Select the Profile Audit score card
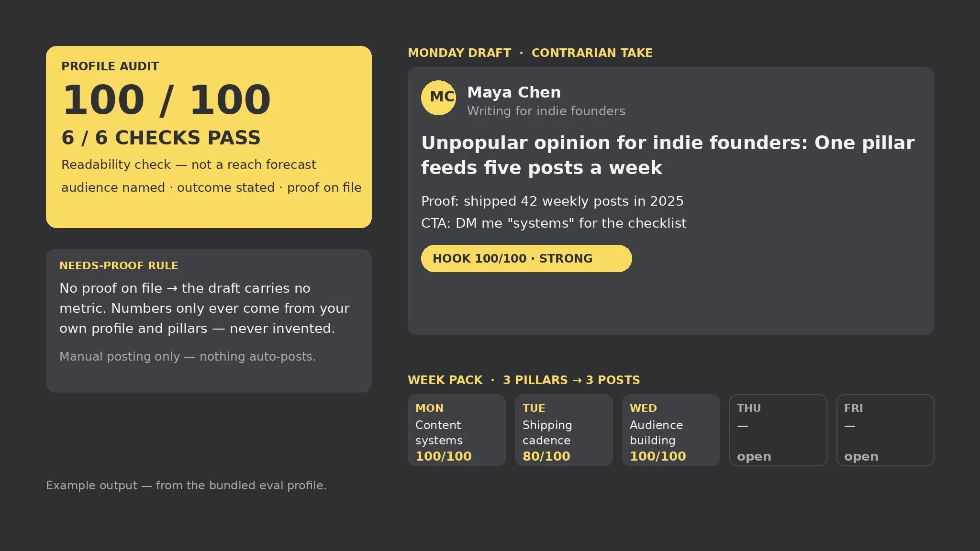 (x=209, y=137)
